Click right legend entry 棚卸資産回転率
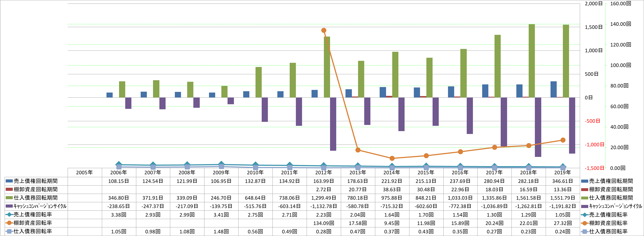Image resolution: width=644 pixels, height=236 pixels. pos(604,223)
